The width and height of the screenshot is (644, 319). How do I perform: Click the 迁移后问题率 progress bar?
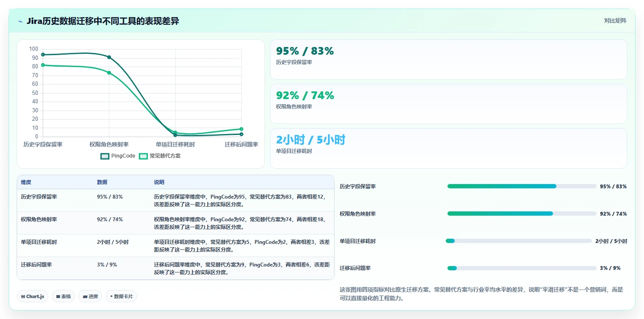pyautogui.click(x=522, y=268)
